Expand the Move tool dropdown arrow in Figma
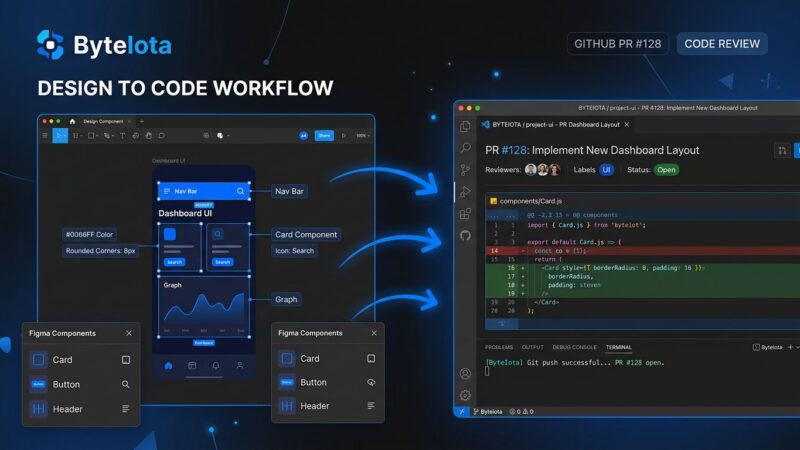This screenshot has height=450, width=800. 65,136
